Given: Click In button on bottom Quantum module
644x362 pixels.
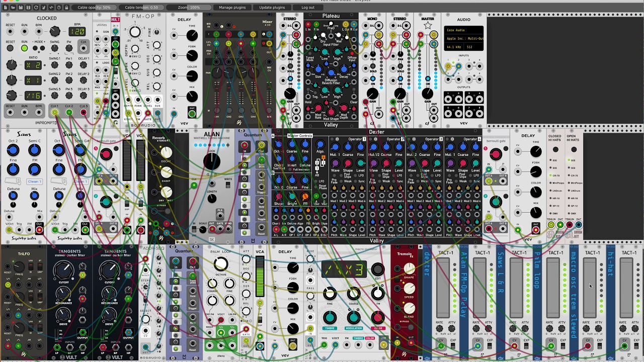Looking at the screenshot, I should 176,261.
